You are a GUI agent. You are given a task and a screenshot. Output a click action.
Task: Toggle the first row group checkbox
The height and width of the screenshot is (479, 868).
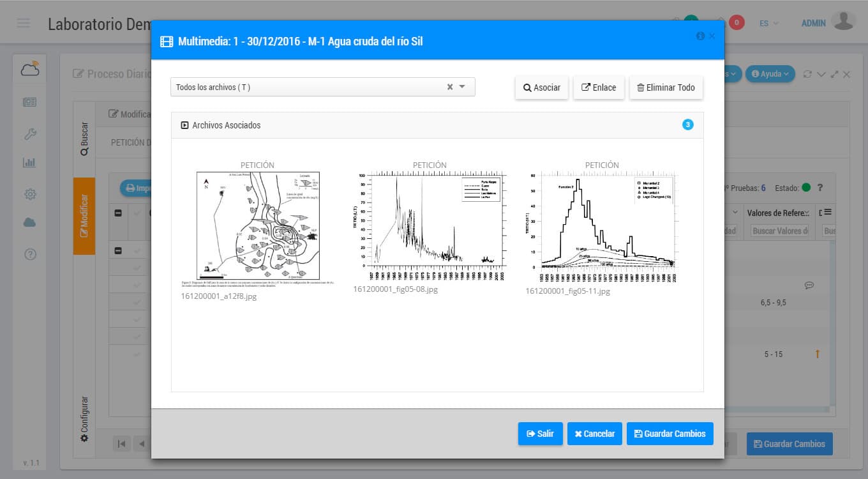[118, 251]
